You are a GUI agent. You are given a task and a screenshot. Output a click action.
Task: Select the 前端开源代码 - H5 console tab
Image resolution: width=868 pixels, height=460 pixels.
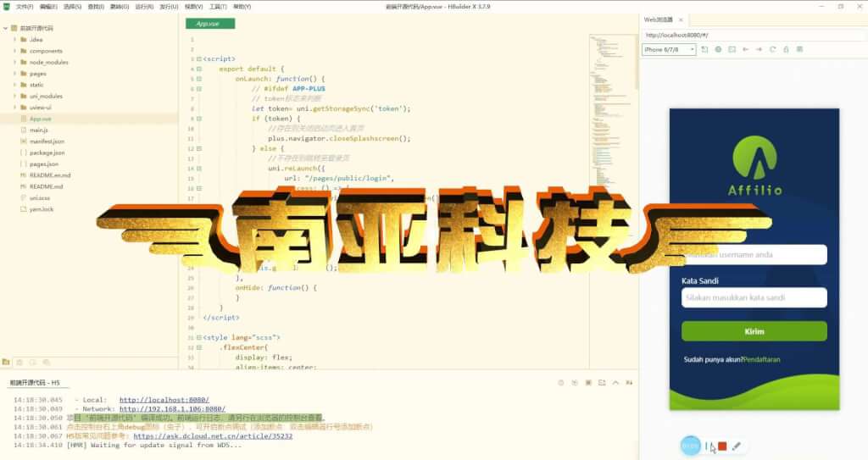point(34,383)
